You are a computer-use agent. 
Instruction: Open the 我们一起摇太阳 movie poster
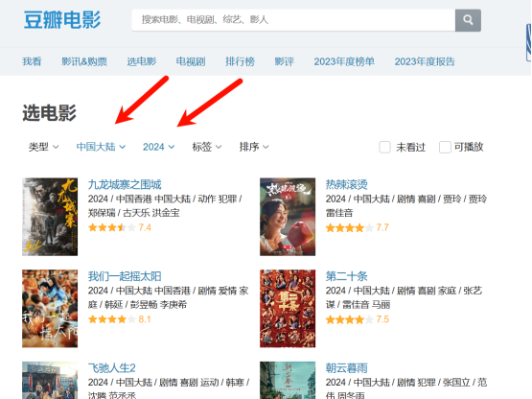coord(50,308)
